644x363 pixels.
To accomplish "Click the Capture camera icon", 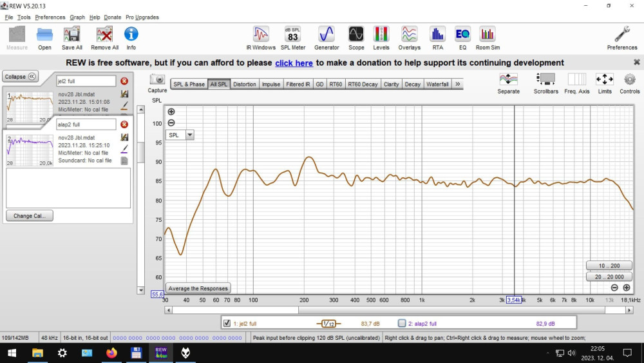I will point(157,80).
